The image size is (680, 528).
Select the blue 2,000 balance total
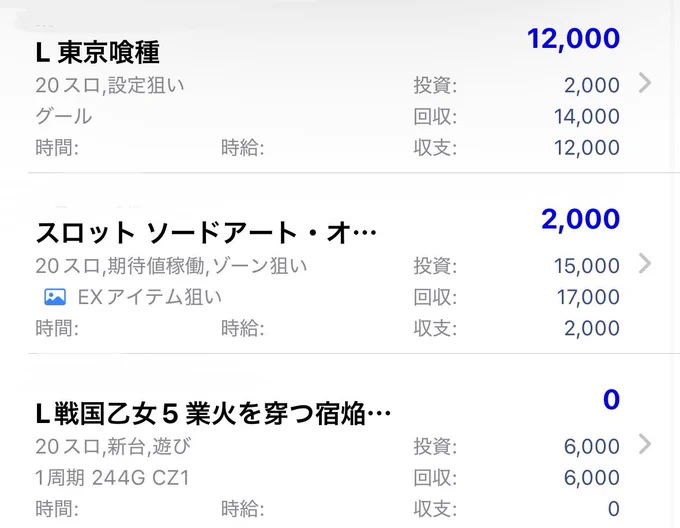(580, 219)
